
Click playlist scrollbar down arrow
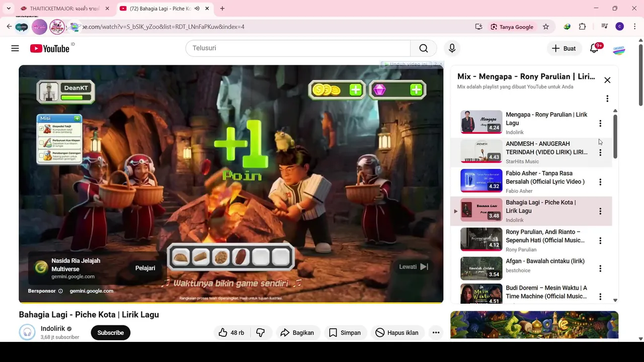[x=615, y=300]
